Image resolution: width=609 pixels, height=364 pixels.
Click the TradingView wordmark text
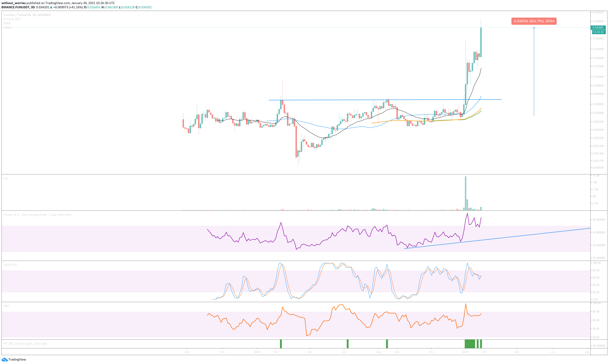pyautogui.click(x=17, y=360)
